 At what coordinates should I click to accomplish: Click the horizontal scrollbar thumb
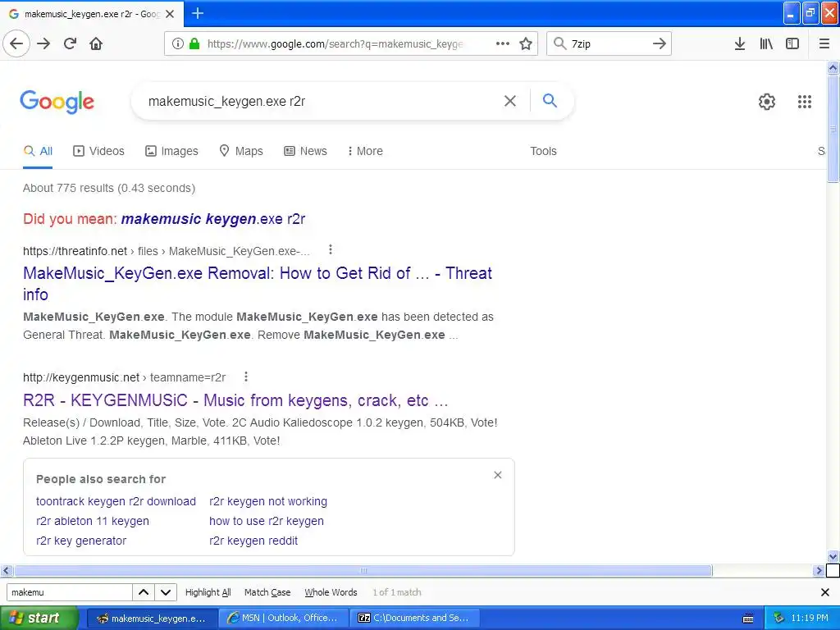(363, 571)
